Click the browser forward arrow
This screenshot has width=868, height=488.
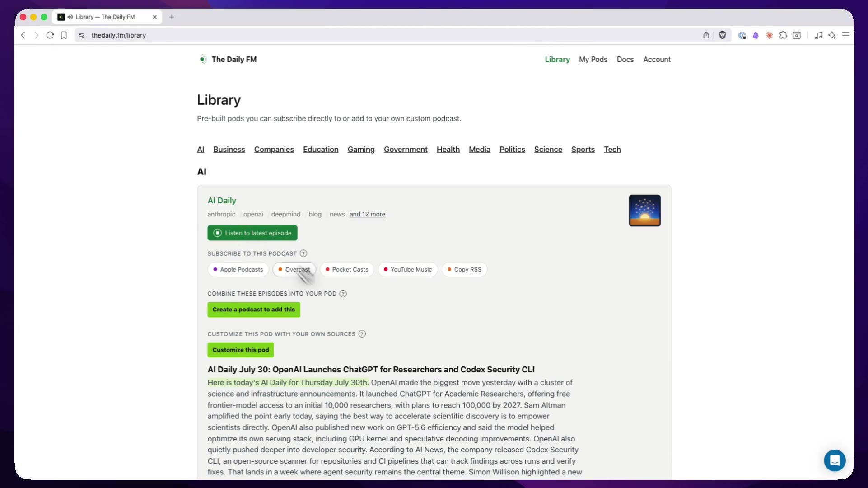(x=37, y=35)
